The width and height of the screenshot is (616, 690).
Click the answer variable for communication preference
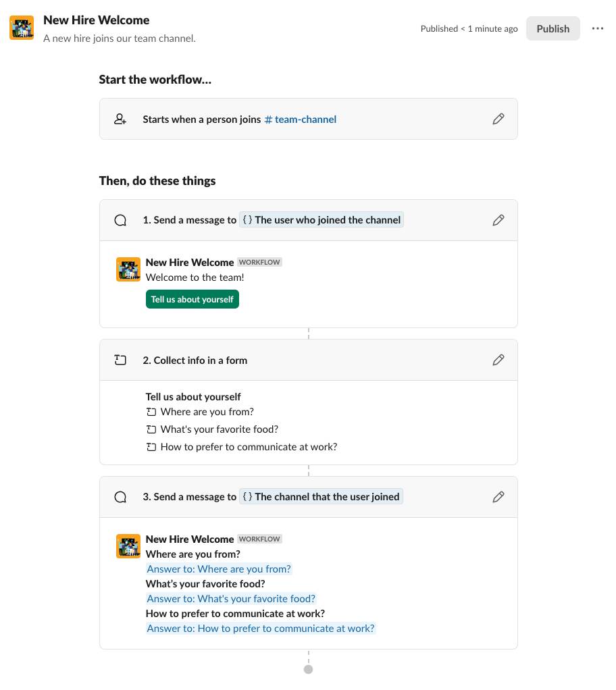(261, 629)
